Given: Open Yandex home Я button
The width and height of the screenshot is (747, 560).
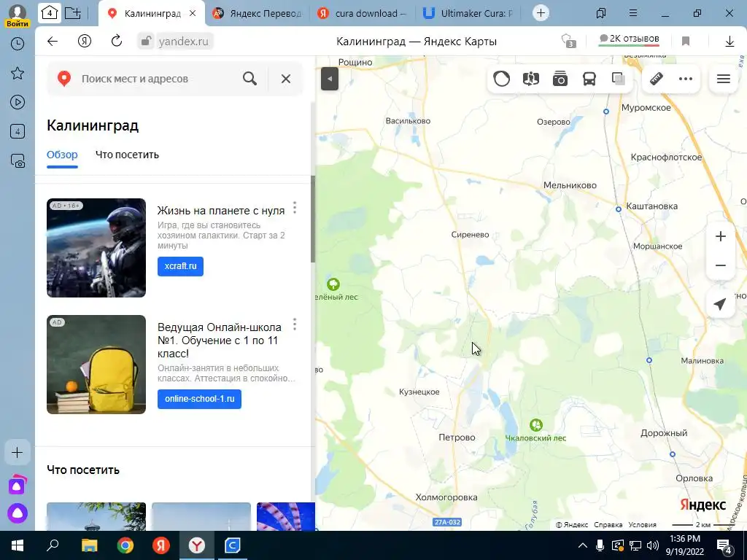Looking at the screenshot, I should tap(85, 42).
